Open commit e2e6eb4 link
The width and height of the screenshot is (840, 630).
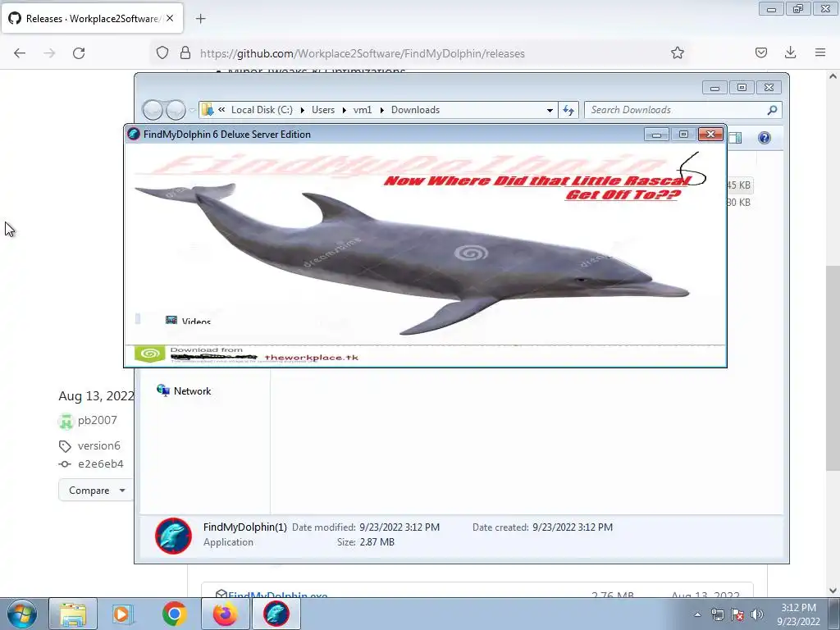[x=101, y=464]
